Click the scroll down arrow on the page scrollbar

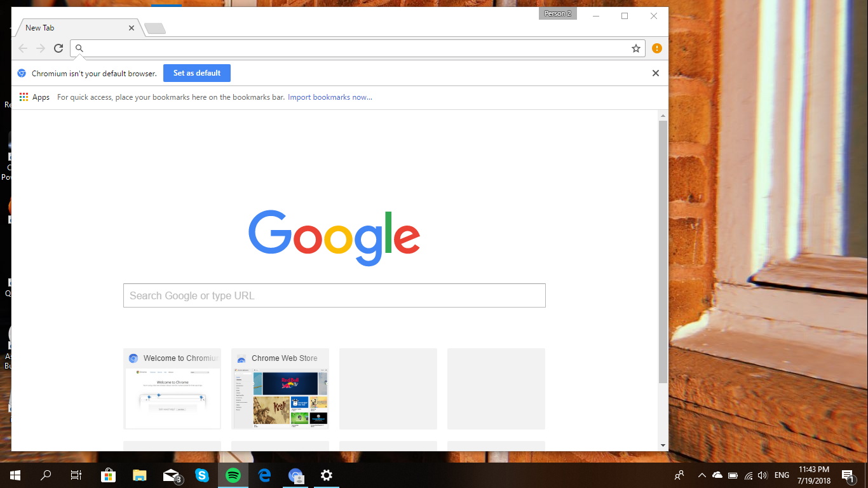pyautogui.click(x=663, y=445)
